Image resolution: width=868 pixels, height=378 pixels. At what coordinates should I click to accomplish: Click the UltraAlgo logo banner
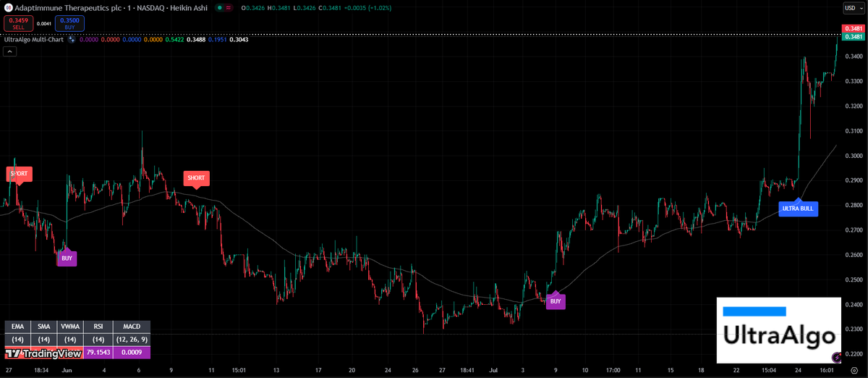click(x=779, y=329)
